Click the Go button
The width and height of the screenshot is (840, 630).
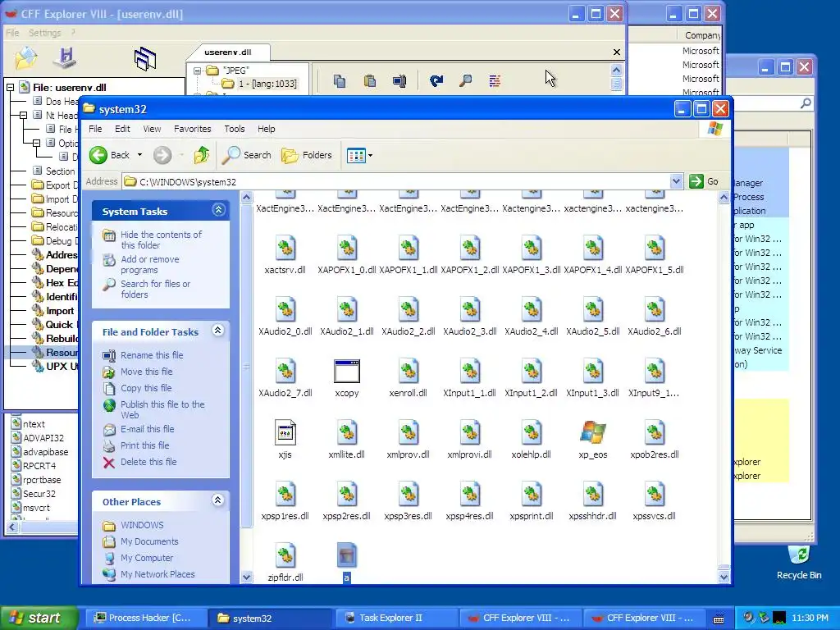[x=704, y=181]
